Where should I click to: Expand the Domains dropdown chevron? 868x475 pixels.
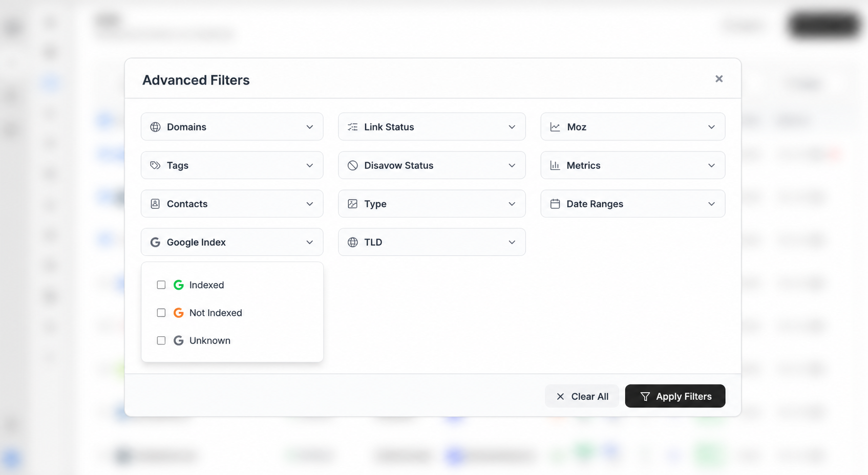[310, 127]
